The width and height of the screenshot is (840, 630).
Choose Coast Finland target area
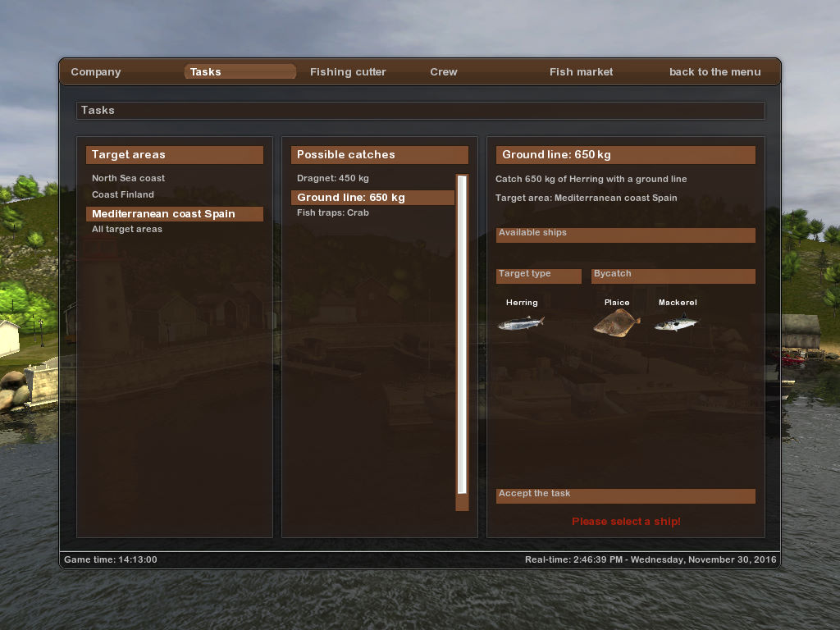coord(123,194)
